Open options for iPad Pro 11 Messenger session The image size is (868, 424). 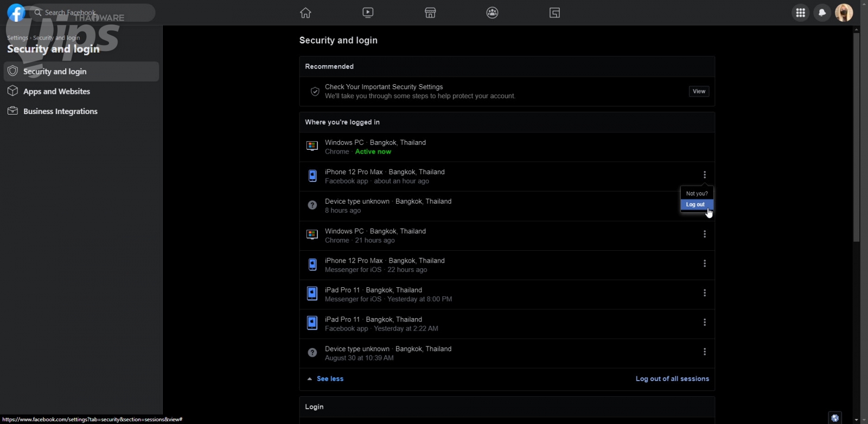[705, 293]
